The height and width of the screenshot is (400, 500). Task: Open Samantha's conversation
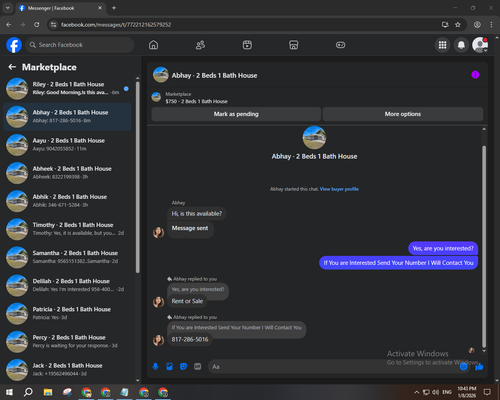click(x=68, y=257)
